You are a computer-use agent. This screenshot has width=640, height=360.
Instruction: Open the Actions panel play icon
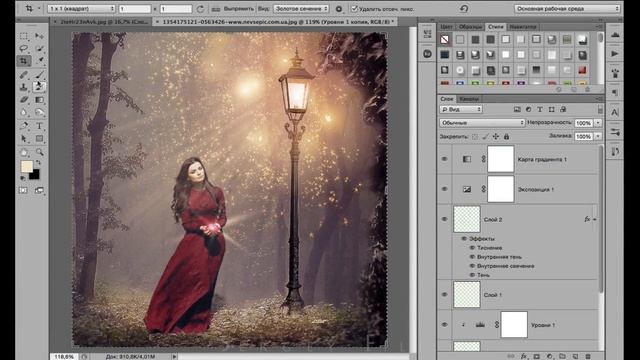615,54
